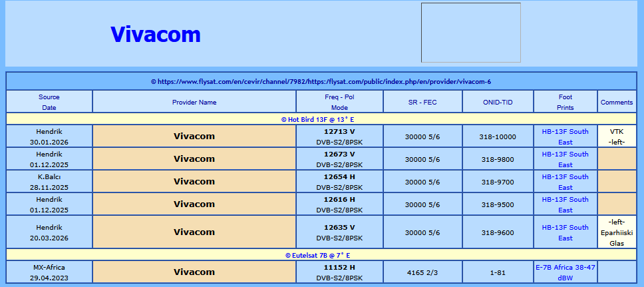Screen dimensions: 644x287
Task: Open HB-13F South East footprint for 12673 V
Action: coord(565,160)
